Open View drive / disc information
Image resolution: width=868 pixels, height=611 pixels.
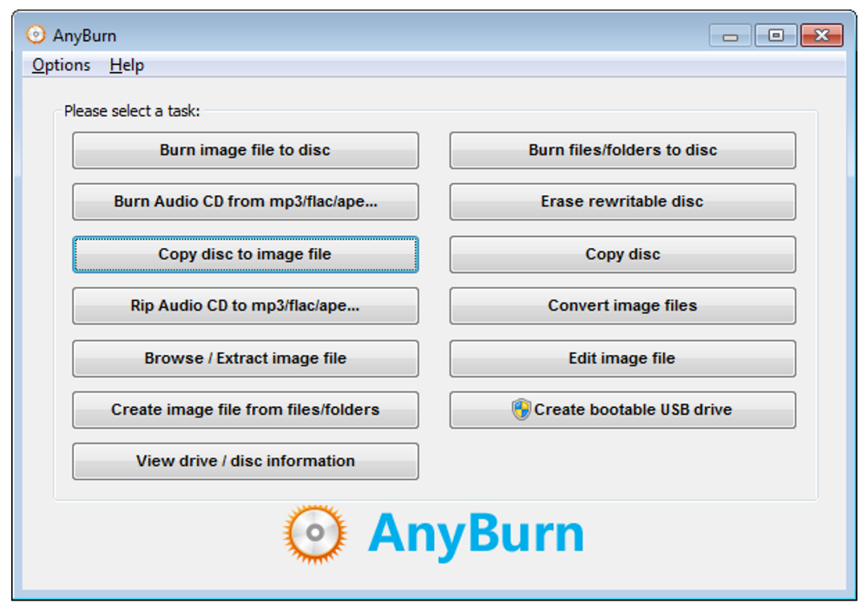(x=246, y=461)
